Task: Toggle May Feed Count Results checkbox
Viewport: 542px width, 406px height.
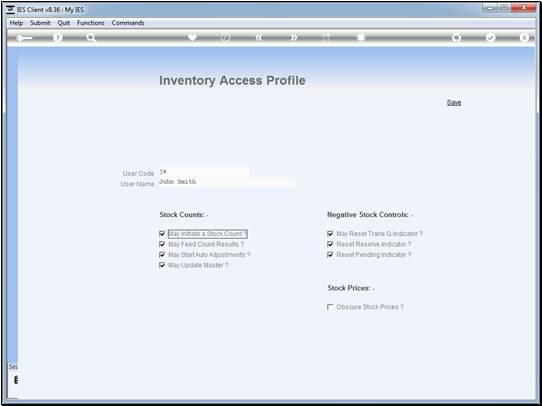Action: point(162,244)
